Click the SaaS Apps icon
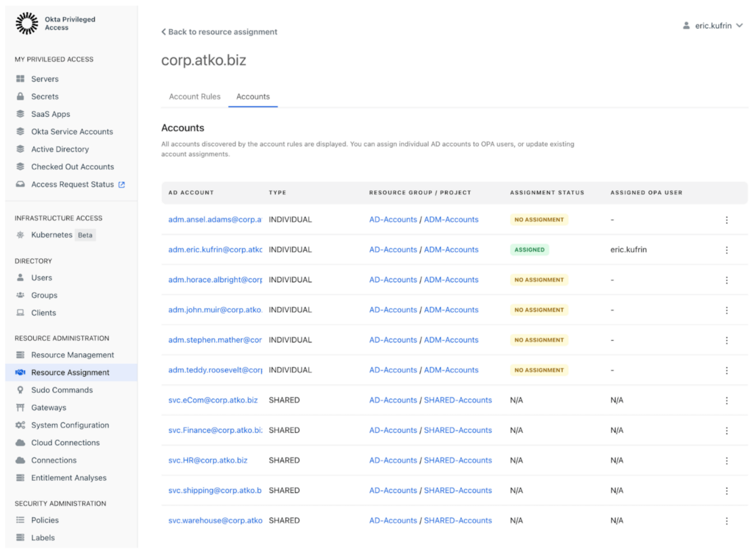The width and height of the screenshot is (756, 558). tap(21, 113)
